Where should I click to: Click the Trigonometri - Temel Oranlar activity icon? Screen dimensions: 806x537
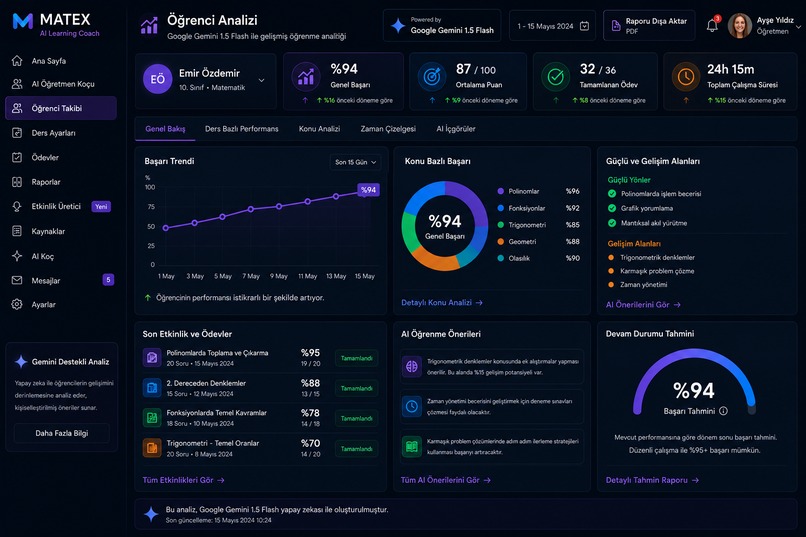click(152, 448)
